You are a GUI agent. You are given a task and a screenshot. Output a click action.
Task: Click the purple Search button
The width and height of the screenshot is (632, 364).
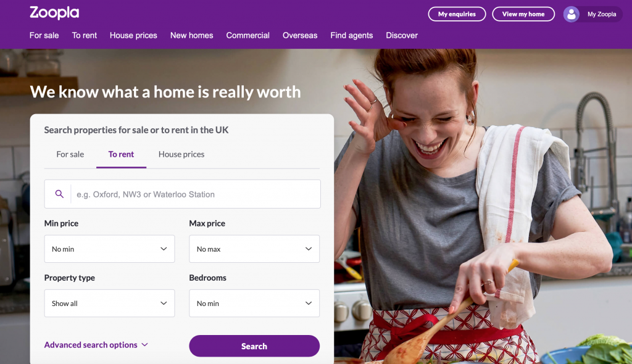coord(254,346)
